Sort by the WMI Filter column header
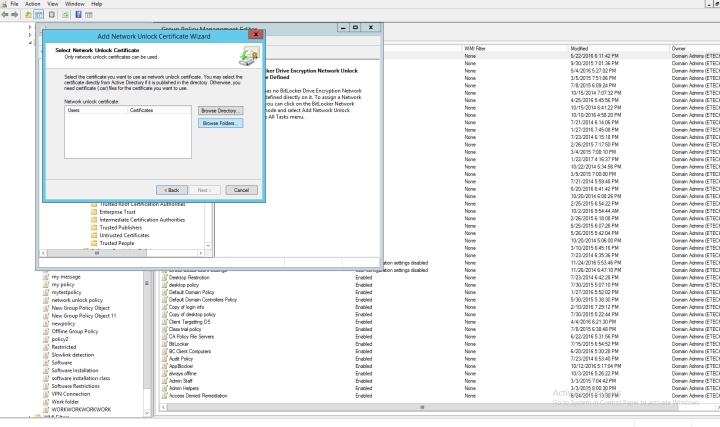Image resolution: width=720 pixels, height=427 pixels. (x=514, y=48)
